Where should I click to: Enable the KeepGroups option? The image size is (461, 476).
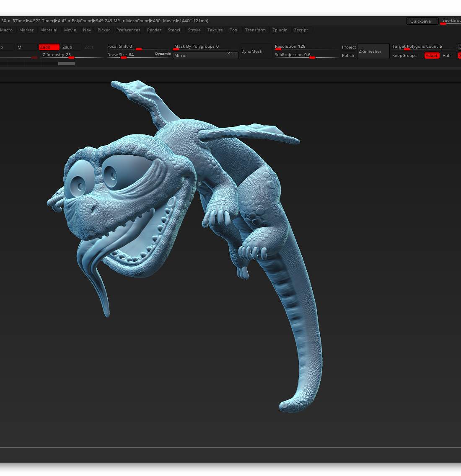(x=407, y=56)
